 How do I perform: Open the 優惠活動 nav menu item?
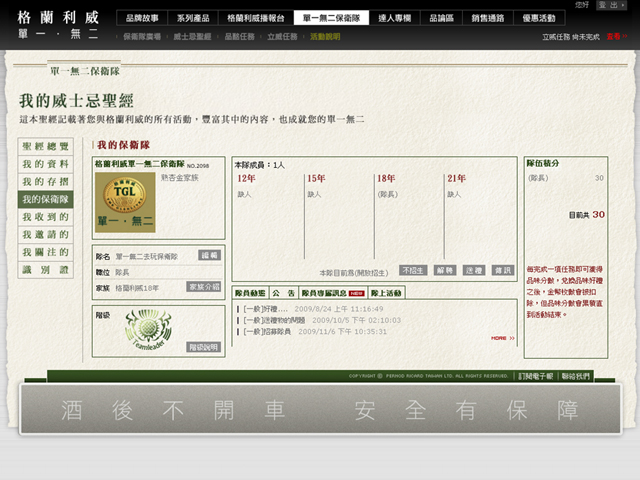click(x=539, y=18)
